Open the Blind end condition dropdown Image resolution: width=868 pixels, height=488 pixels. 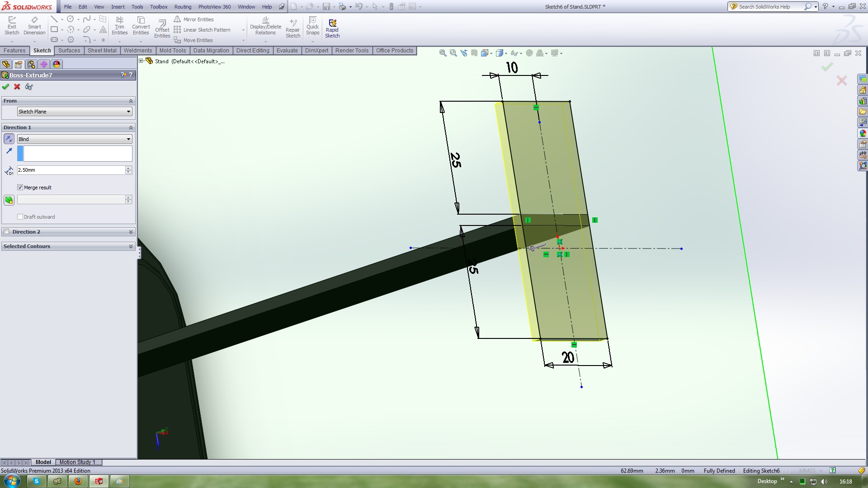tap(75, 139)
